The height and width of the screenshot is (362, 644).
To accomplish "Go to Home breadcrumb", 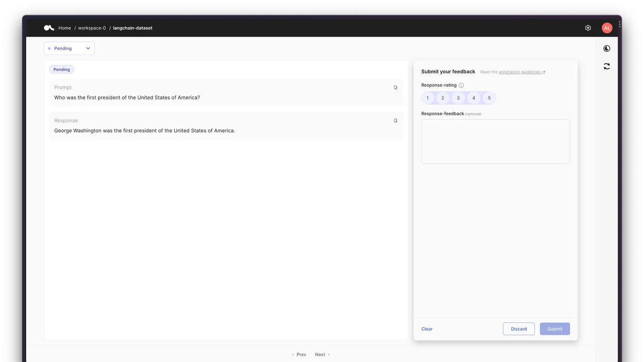I will point(64,28).
